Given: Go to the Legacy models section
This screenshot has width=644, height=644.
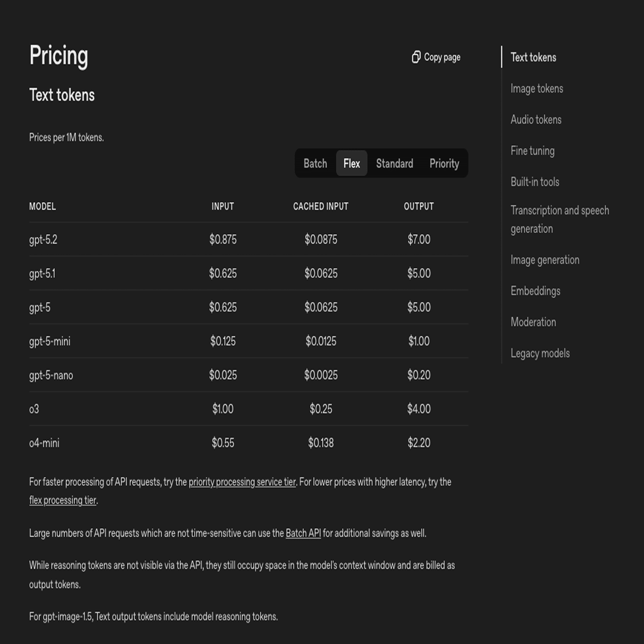Looking at the screenshot, I should coord(540,353).
